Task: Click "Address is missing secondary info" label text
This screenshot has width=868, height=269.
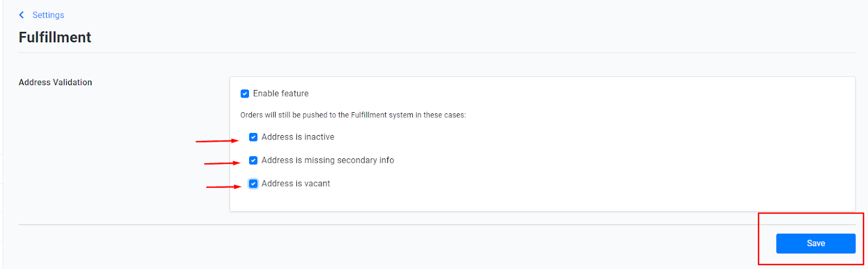Action: [x=328, y=161]
